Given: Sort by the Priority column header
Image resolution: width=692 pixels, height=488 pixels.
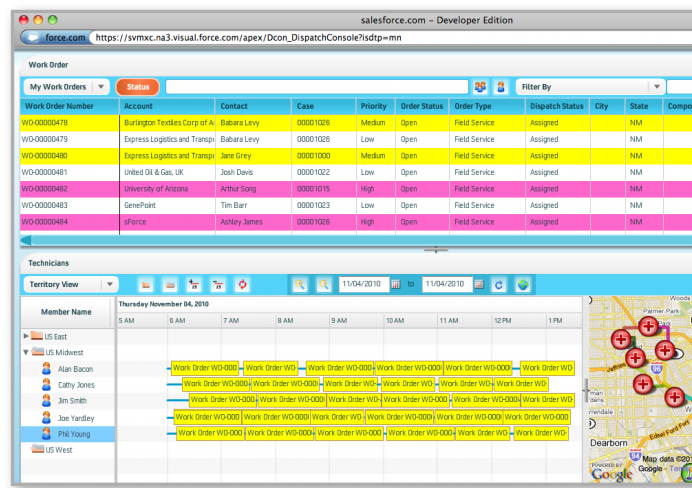Looking at the screenshot, I should [376, 106].
